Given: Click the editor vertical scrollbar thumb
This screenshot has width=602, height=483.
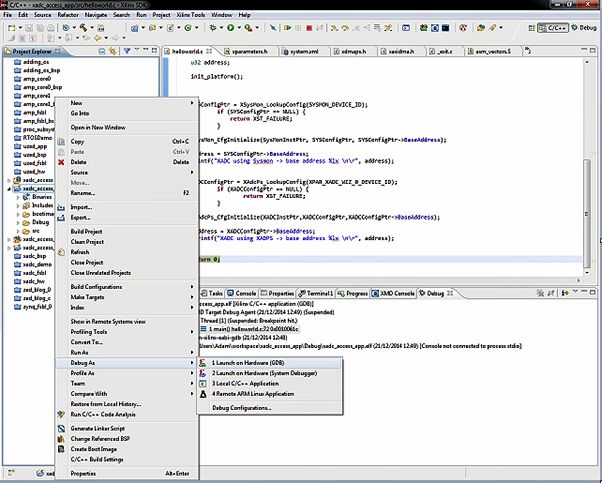Looking at the screenshot, I should point(587,213).
